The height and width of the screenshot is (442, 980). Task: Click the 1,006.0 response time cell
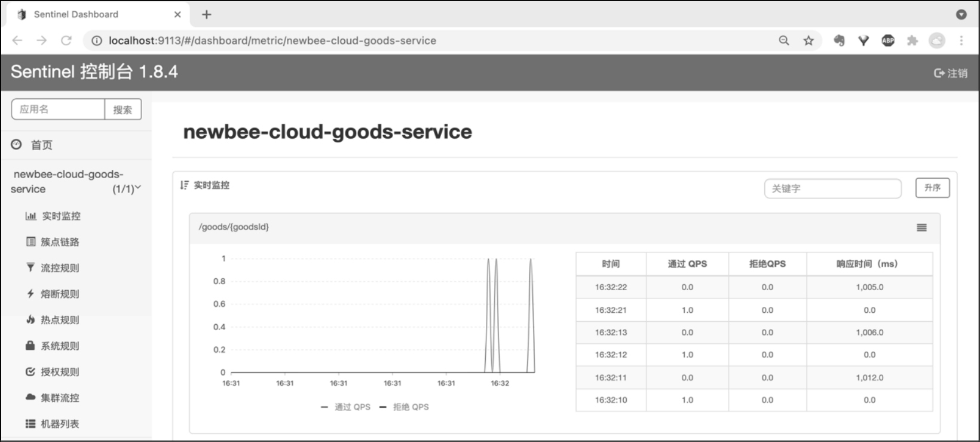[x=869, y=333]
